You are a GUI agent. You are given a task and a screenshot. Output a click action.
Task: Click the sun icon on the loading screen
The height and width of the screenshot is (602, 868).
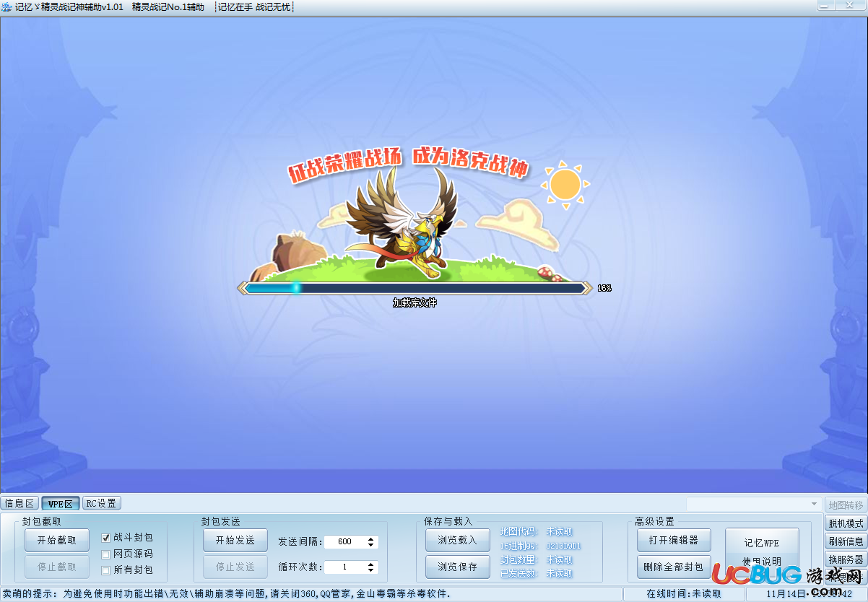[565, 185]
